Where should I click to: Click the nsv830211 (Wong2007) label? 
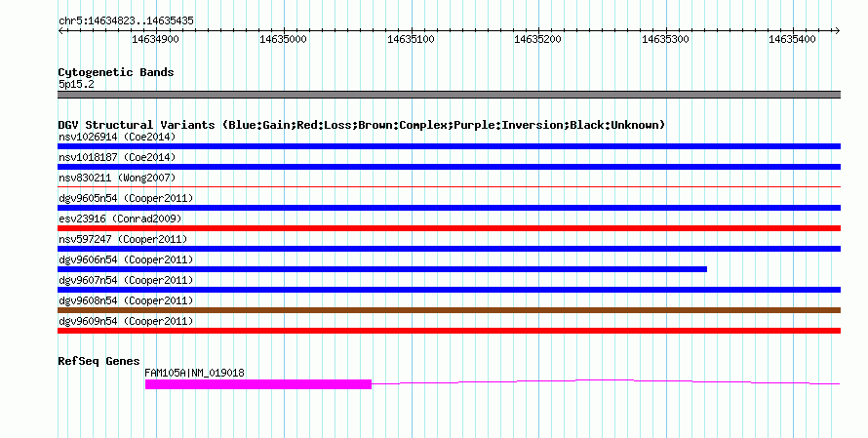point(117,178)
